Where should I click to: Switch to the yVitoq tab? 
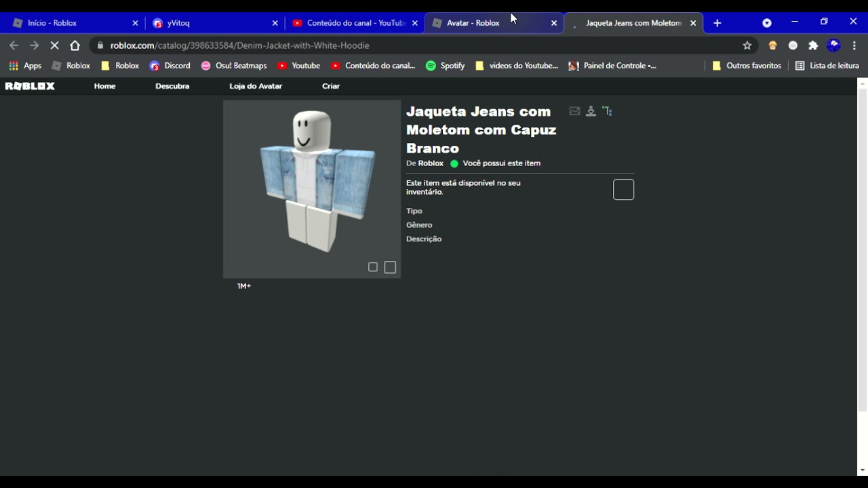[214, 23]
